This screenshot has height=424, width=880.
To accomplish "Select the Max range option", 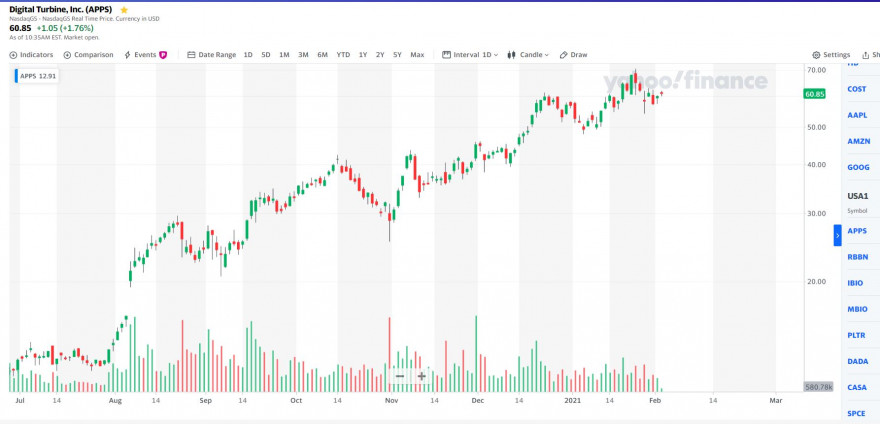I will tap(417, 54).
